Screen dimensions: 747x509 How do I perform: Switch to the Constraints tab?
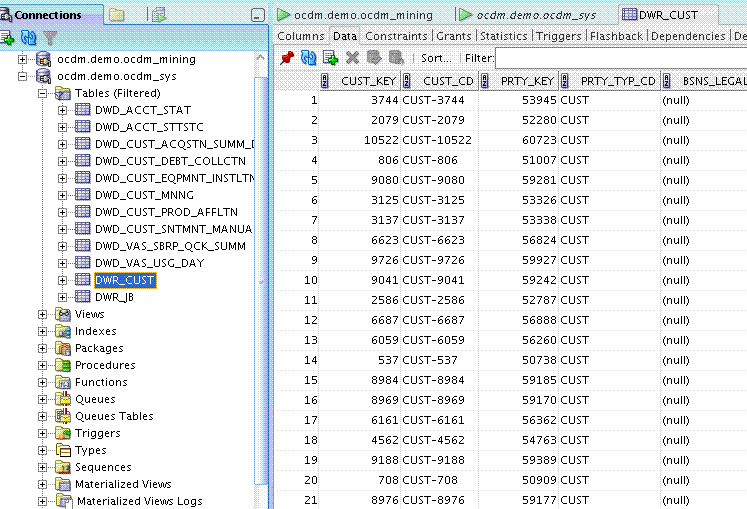(396, 36)
